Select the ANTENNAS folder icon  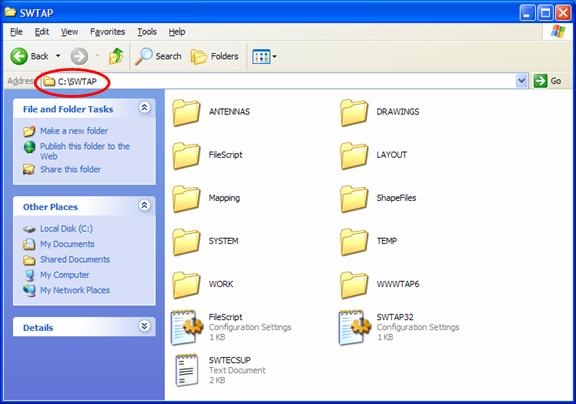click(x=186, y=112)
